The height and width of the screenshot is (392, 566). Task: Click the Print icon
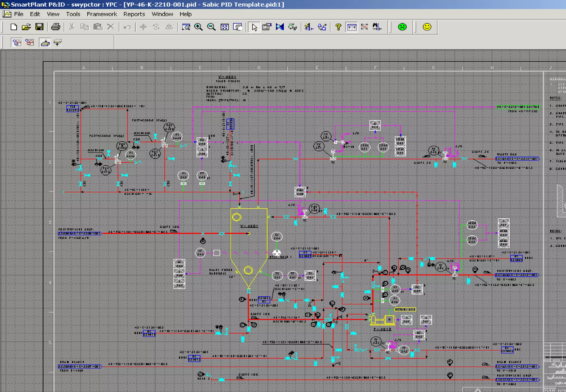point(56,27)
